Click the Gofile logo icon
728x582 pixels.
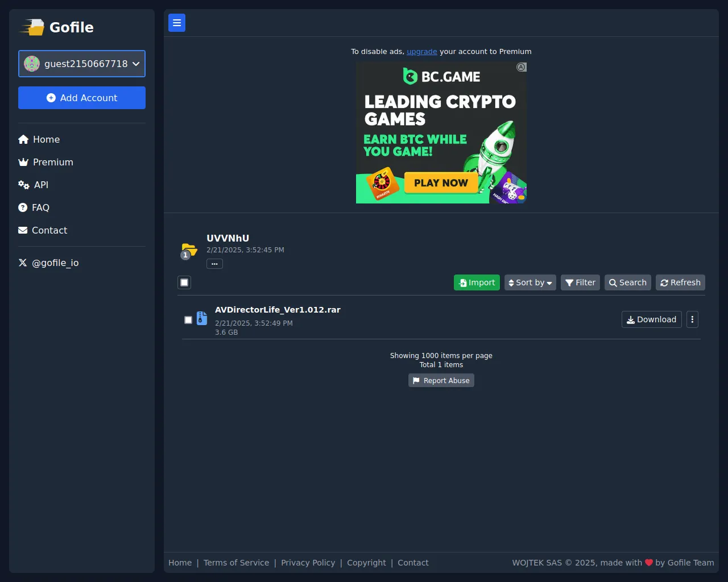coord(32,27)
